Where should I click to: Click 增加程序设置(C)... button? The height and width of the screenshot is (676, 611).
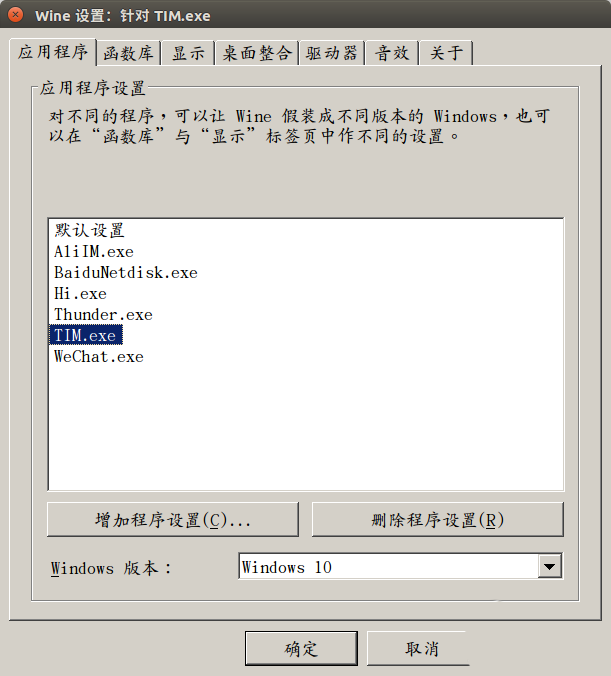[173, 520]
